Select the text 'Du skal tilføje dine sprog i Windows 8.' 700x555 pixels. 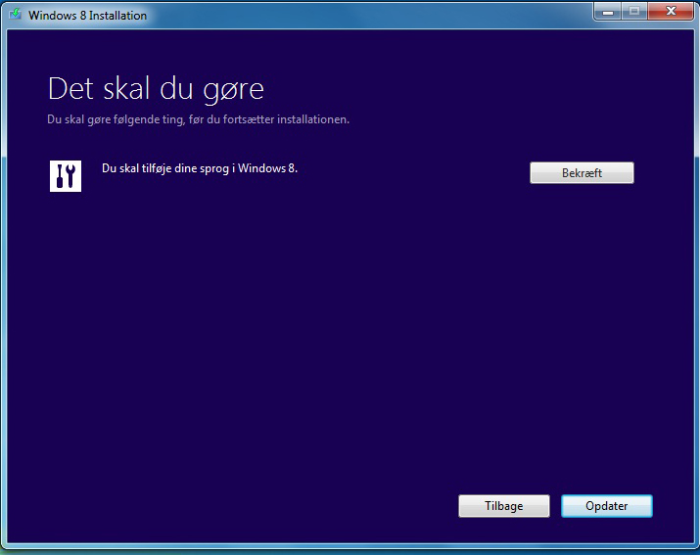click(200, 168)
